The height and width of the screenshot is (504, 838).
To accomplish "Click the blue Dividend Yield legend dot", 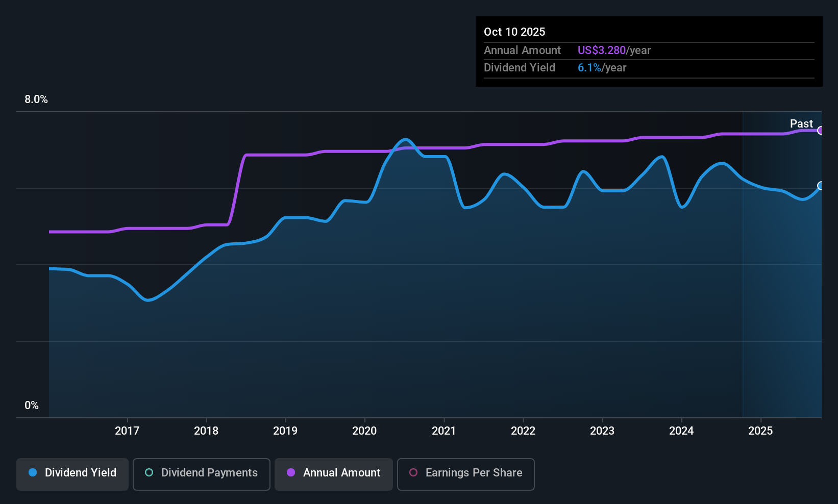I will (x=33, y=473).
